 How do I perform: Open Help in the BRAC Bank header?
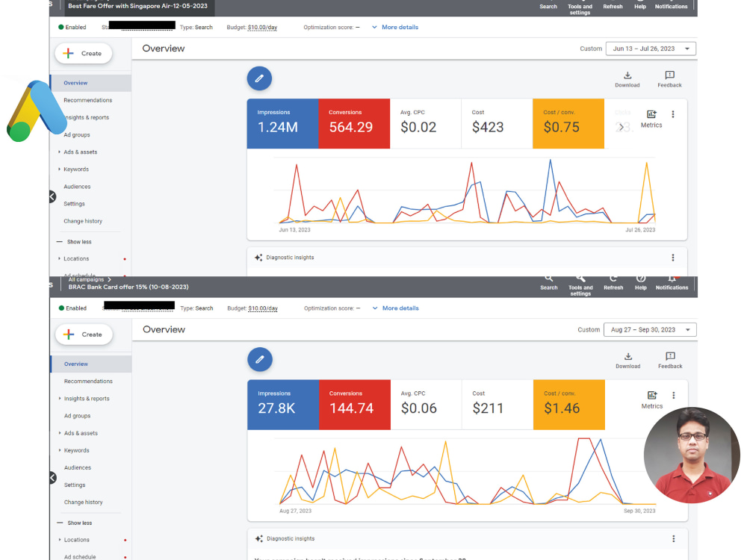click(x=641, y=282)
